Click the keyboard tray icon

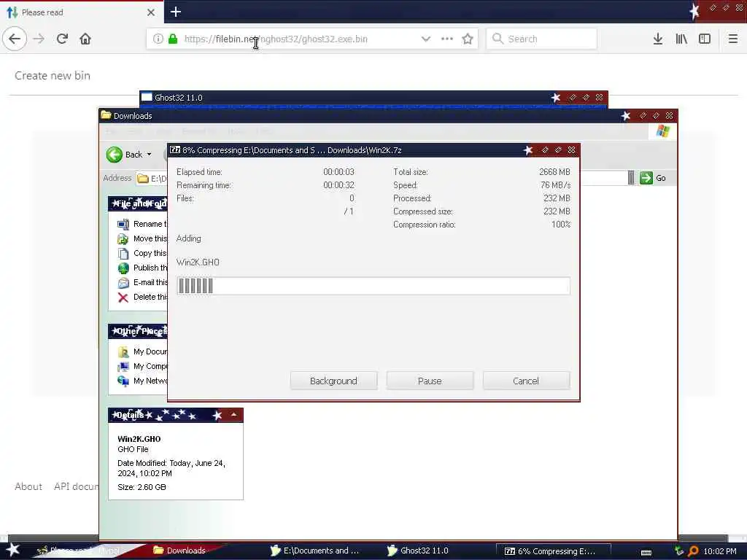(x=646, y=553)
